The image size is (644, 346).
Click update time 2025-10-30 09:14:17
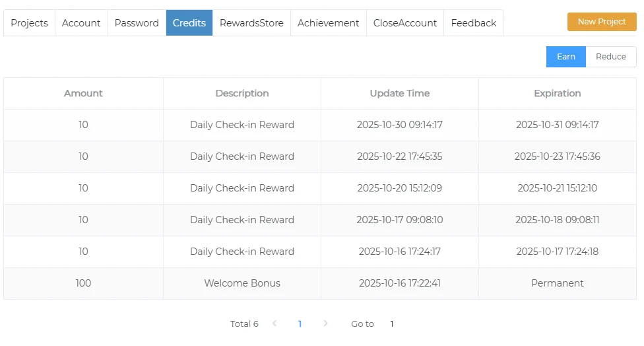point(400,125)
